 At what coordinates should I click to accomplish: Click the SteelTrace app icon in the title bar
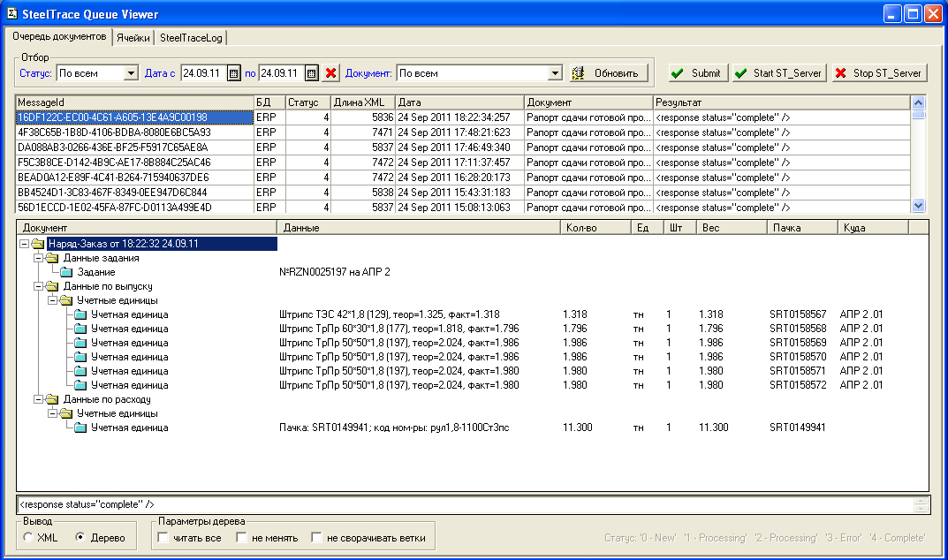coord(11,13)
